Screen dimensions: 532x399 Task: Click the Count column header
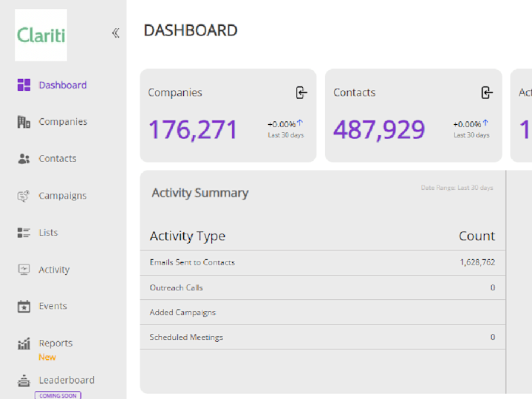coord(477,236)
